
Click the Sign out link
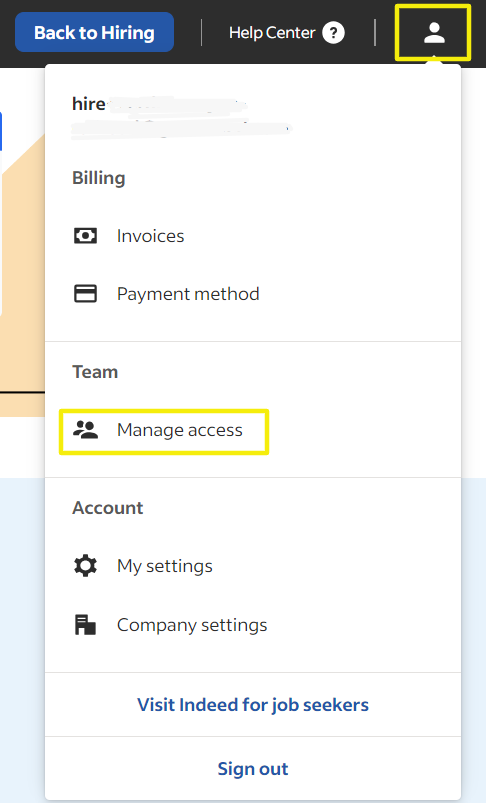click(x=253, y=769)
